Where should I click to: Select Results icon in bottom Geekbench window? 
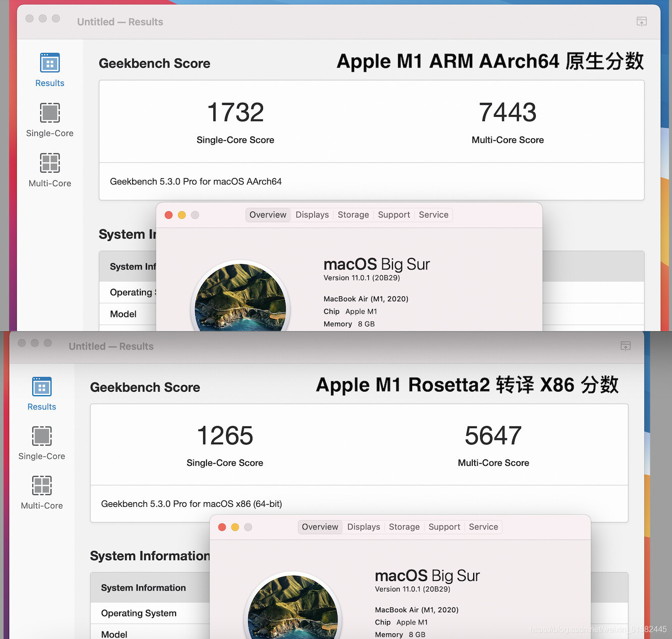click(42, 387)
